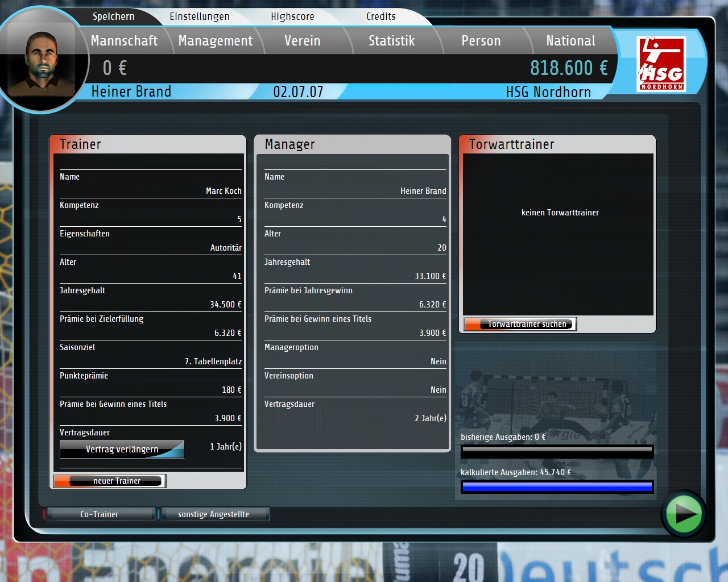Go to the Statistik tab

tap(391, 41)
